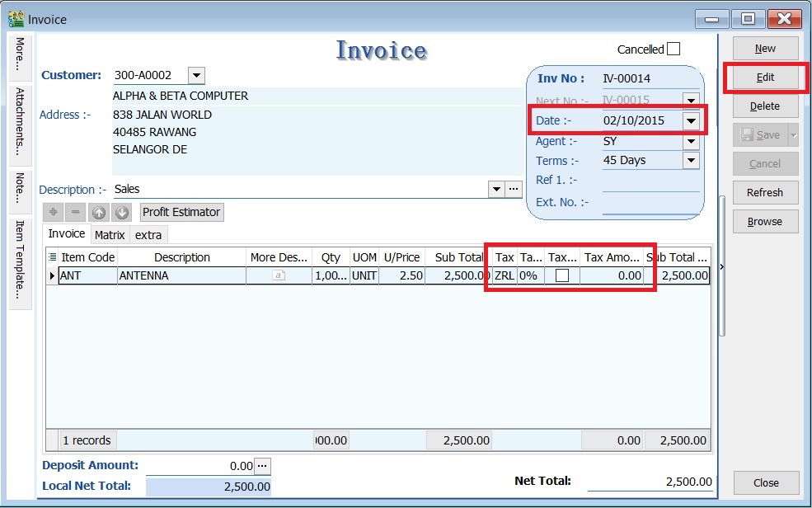Switch to the extra tab
This screenshot has width=812, height=508.
point(148,235)
